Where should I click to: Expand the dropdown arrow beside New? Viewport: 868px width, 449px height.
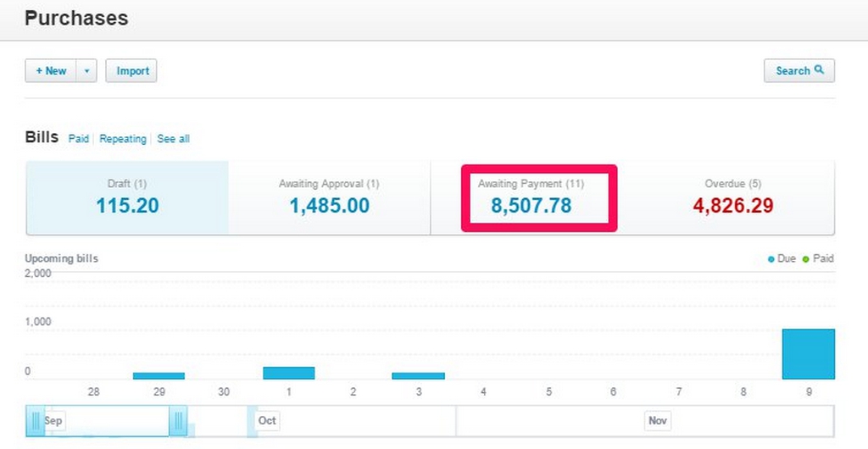(x=86, y=71)
